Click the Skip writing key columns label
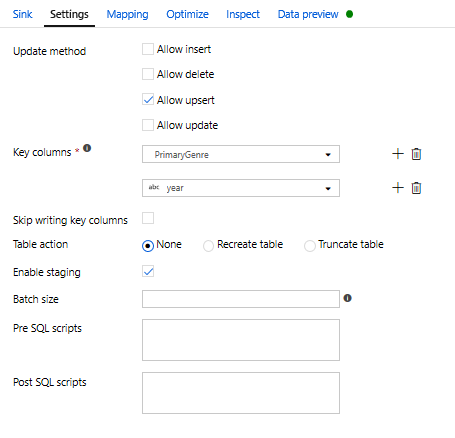Screen dimensions: 455x438 (x=70, y=220)
